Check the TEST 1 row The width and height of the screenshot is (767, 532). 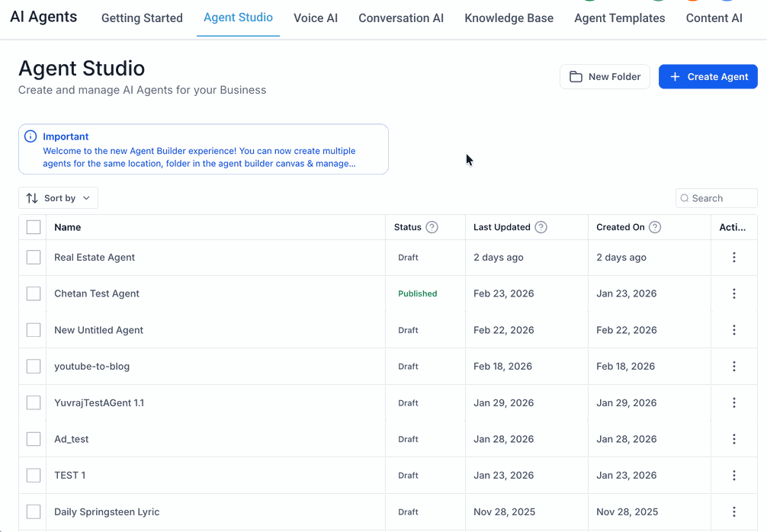pos(34,476)
